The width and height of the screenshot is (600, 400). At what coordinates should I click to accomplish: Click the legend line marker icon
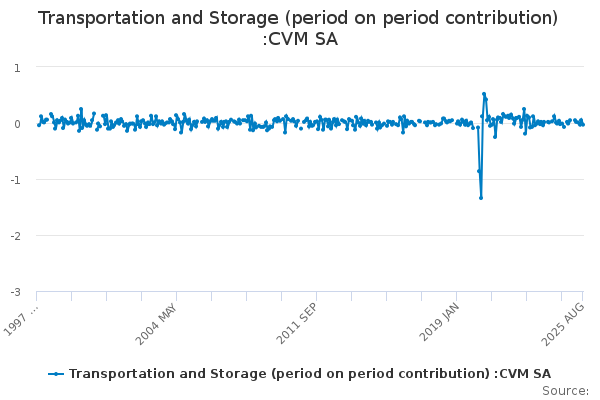(56, 374)
